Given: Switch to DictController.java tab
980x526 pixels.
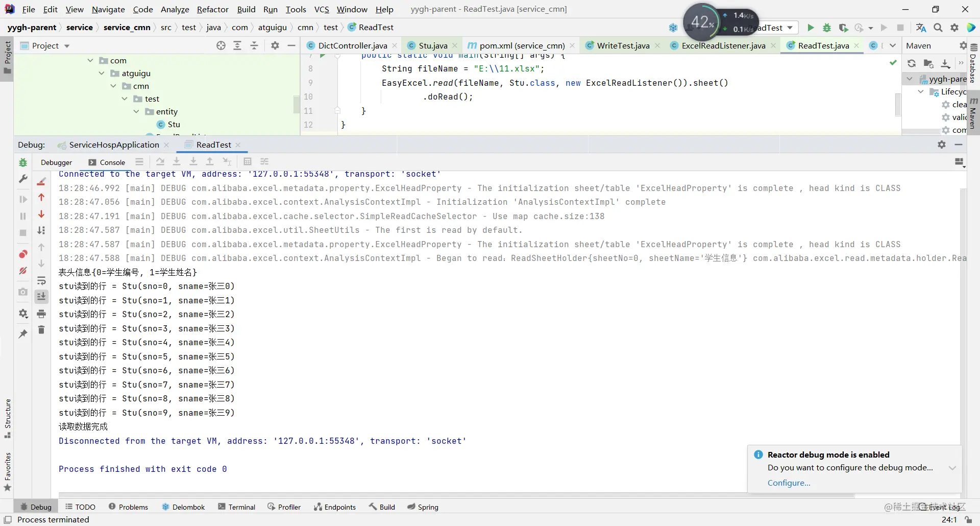Looking at the screenshot, I should (x=352, y=45).
